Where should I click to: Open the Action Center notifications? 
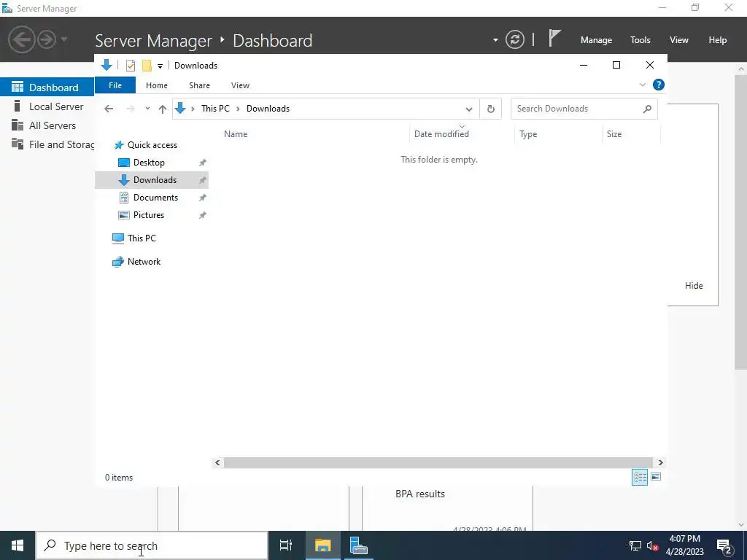pyautogui.click(x=724, y=545)
